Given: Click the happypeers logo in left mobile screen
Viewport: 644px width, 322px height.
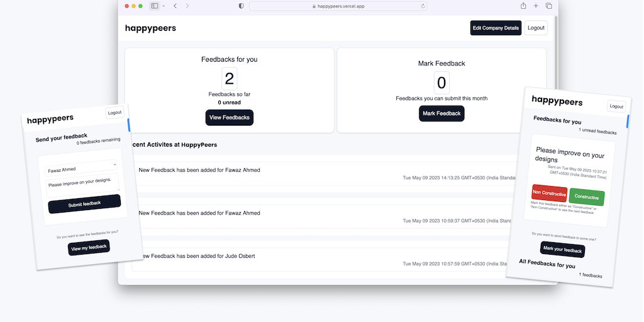Looking at the screenshot, I should pos(50,119).
